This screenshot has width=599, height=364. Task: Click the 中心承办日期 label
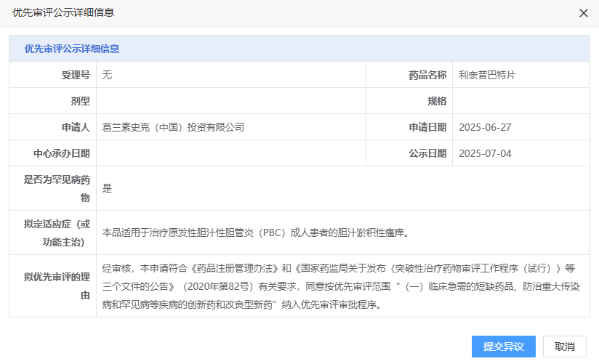[x=61, y=153]
